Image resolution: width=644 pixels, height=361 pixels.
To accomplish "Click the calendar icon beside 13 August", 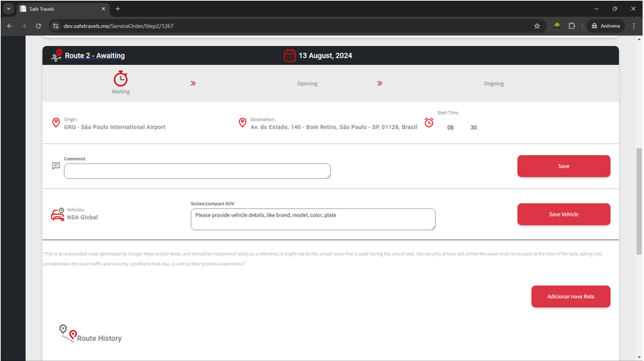I will click(290, 56).
